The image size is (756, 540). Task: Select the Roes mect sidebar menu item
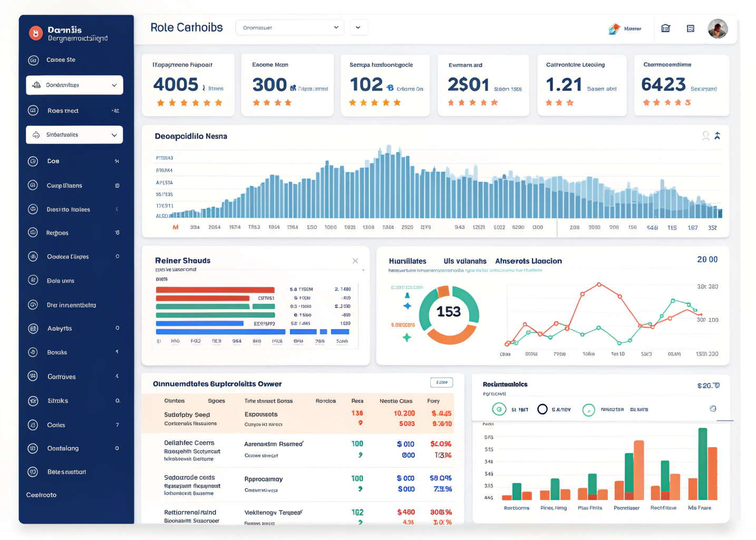coord(74,111)
